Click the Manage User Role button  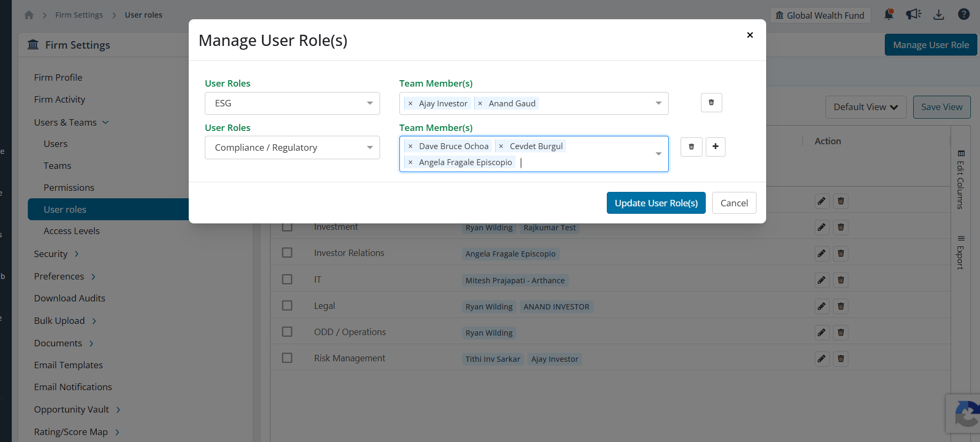pyautogui.click(x=931, y=45)
